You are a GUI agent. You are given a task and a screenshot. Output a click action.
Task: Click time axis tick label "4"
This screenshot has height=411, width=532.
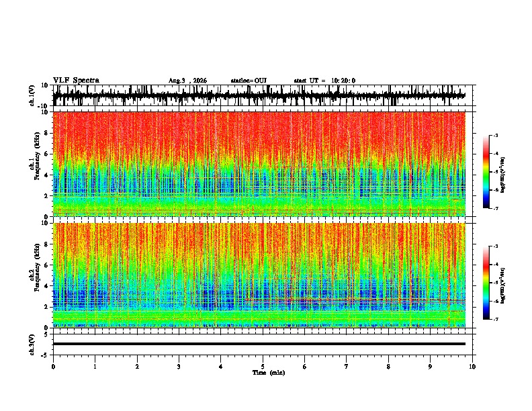(221, 367)
